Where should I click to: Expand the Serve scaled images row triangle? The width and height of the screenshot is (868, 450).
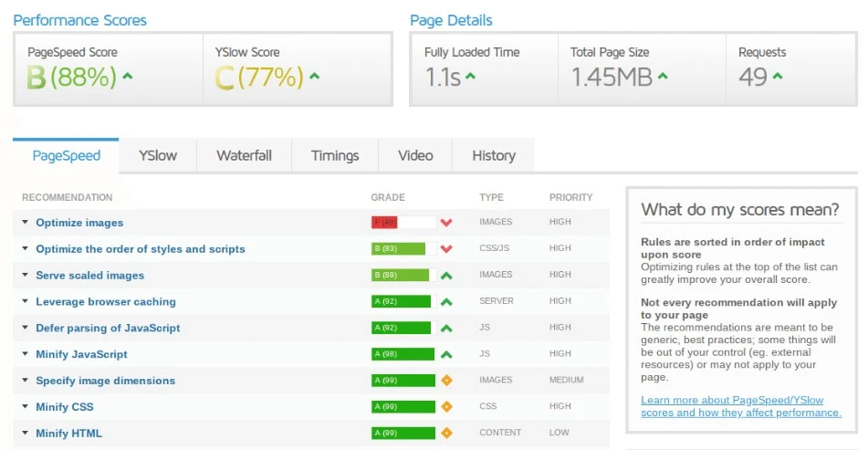pyautogui.click(x=25, y=275)
